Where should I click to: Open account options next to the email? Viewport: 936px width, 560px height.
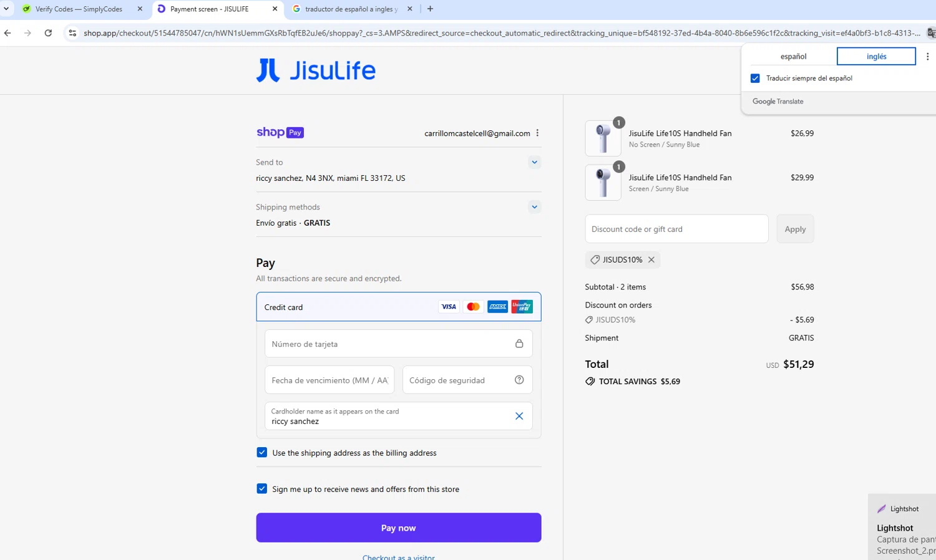(537, 133)
